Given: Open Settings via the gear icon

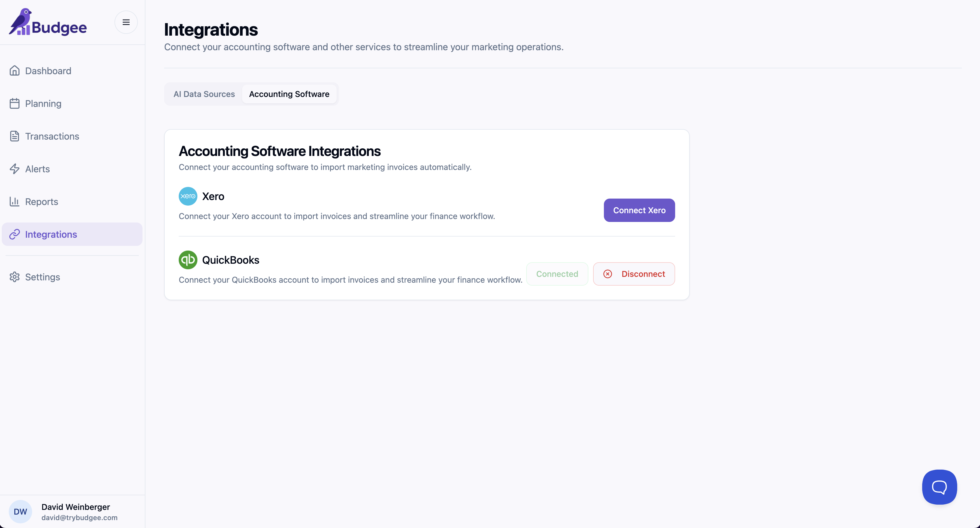Looking at the screenshot, I should coord(15,277).
